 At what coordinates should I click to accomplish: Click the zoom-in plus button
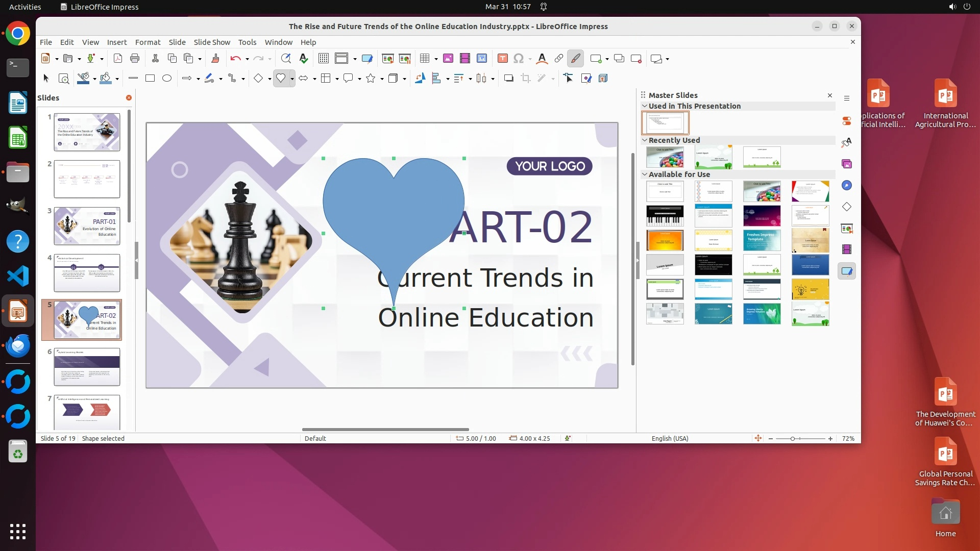coord(830,439)
